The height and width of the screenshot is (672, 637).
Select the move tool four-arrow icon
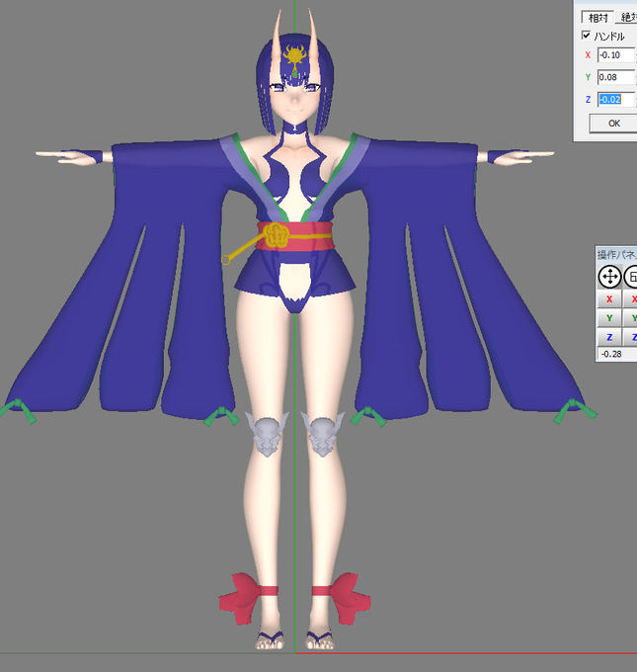coord(609,277)
